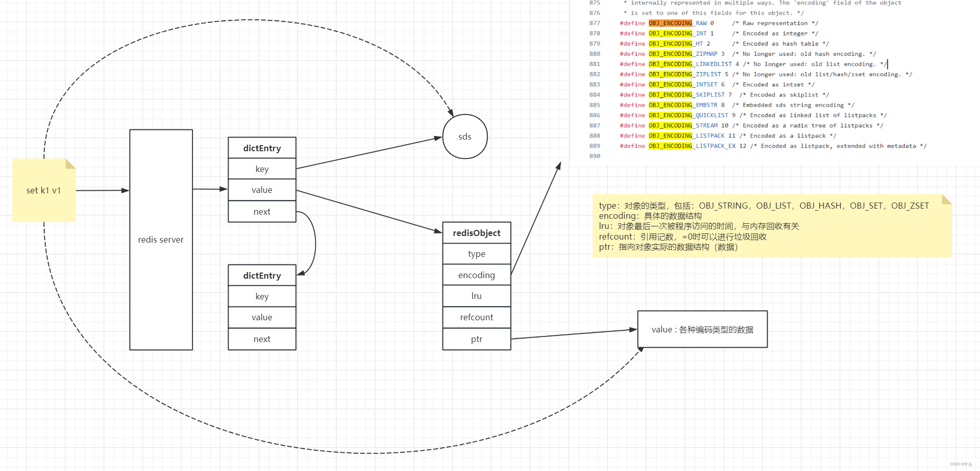Click the 'redis server' rectangle
Viewport: 980px width, 471px height.
(161, 239)
